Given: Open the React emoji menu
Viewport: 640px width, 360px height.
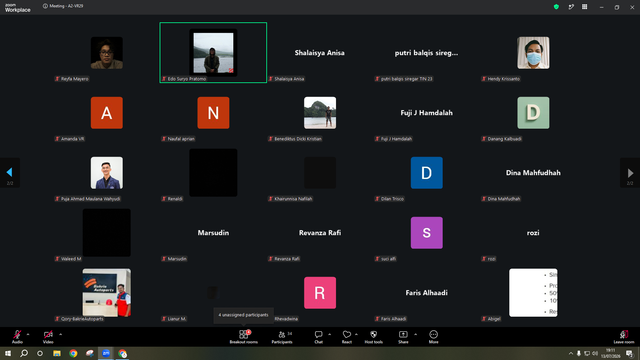Looking at the screenshot, I should [x=347, y=337].
